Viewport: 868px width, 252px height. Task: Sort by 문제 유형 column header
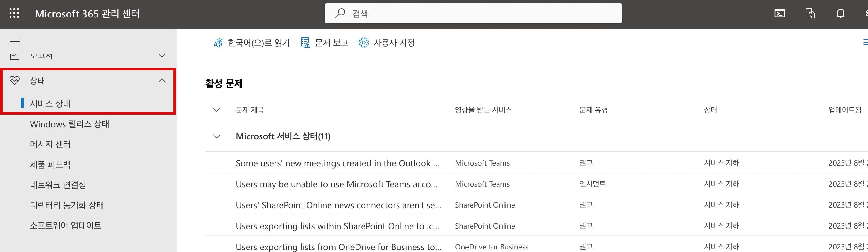[593, 110]
